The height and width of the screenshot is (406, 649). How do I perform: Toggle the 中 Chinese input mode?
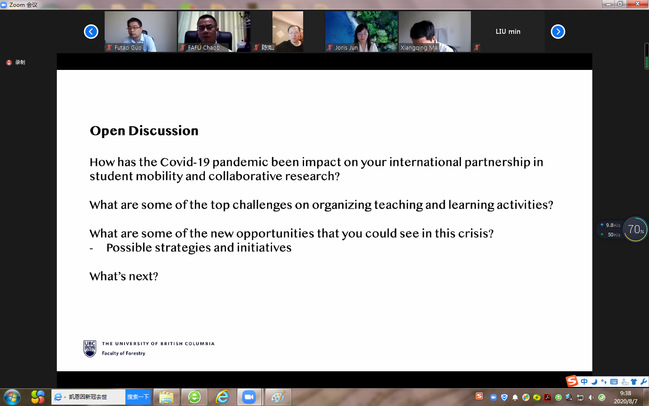586,380
